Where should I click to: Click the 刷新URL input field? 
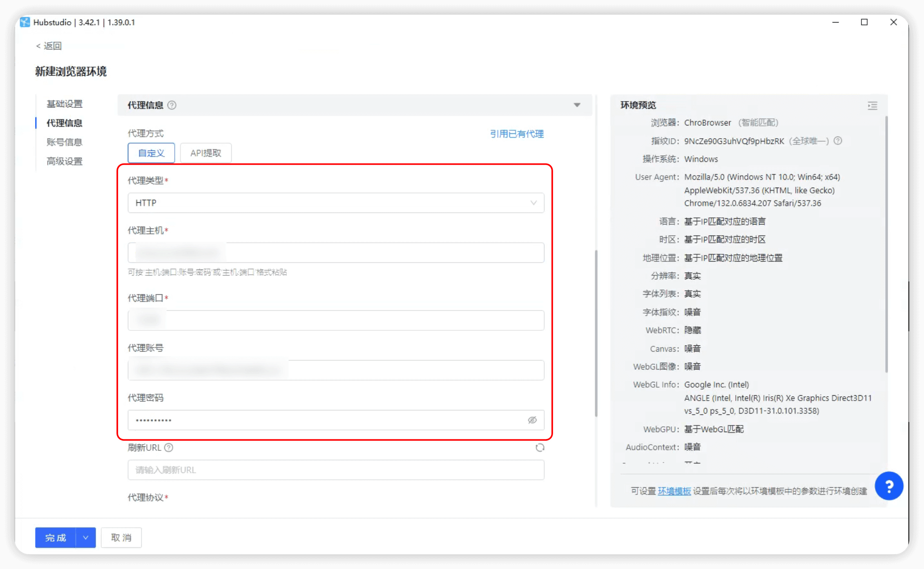click(335, 470)
